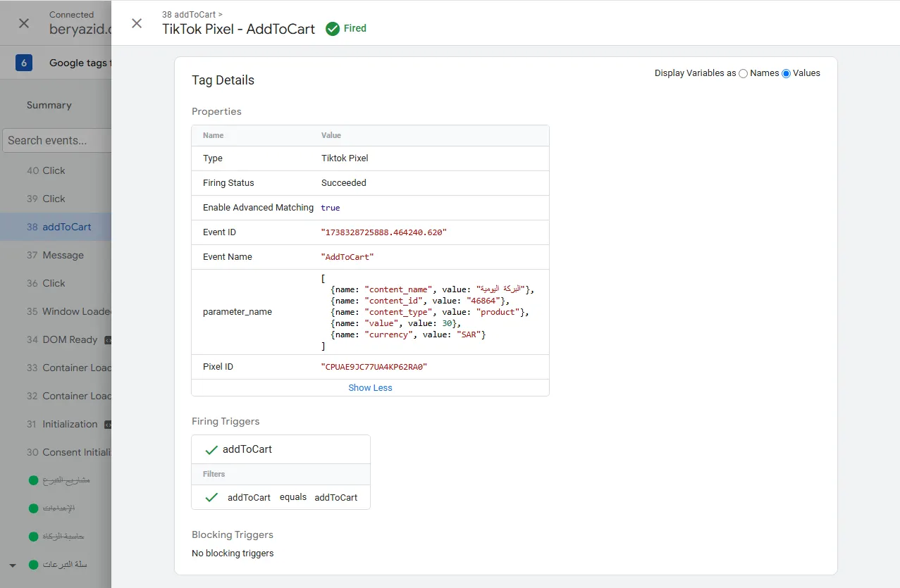Click the checkmark icon in the Filters row
The image size is (900, 588).
(211, 497)
